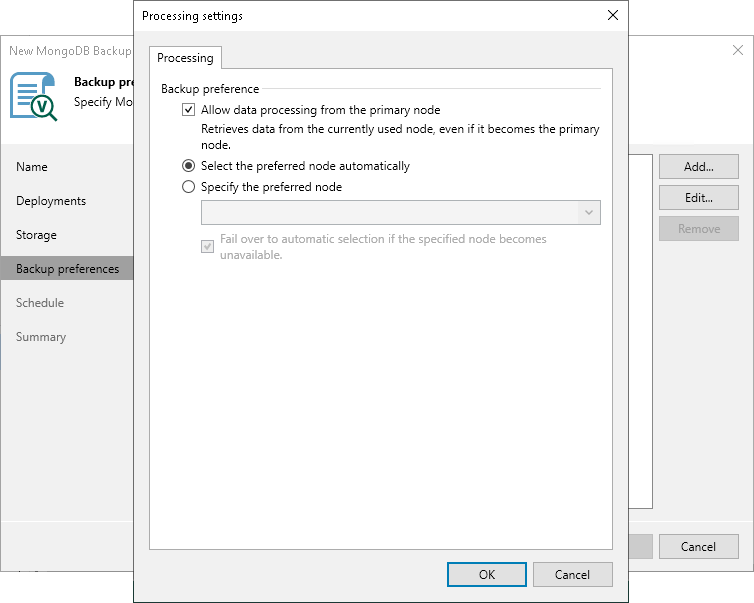Image resolution: width=754 pixels, height=603 pixels.
Task: Toggle Allow data processing from primary node
Action: tap(188, 110)
